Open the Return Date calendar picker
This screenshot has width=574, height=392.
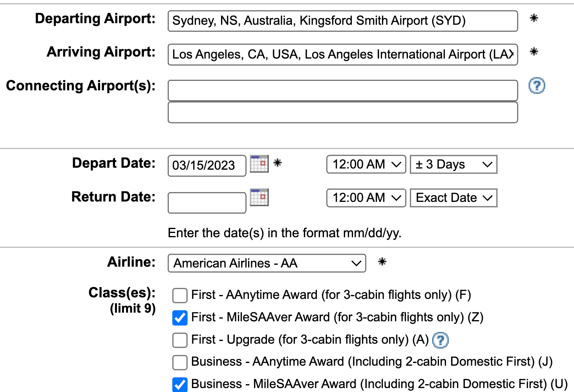pyautogui.click(x=260, y=198)
